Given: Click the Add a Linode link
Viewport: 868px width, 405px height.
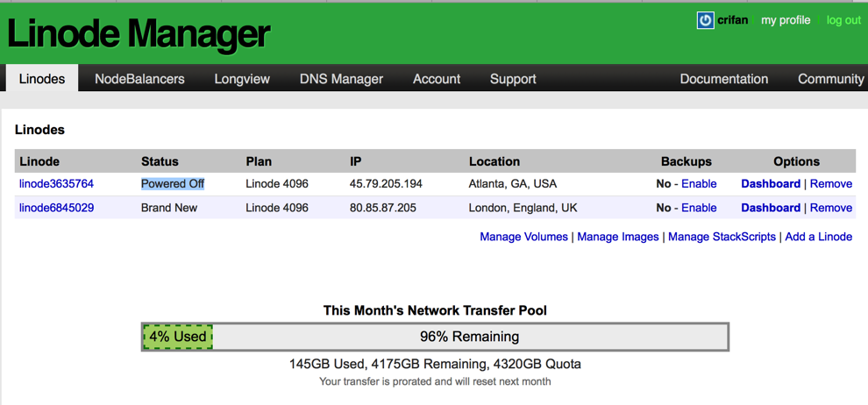Looking at the screenshot, I should 819,237.
